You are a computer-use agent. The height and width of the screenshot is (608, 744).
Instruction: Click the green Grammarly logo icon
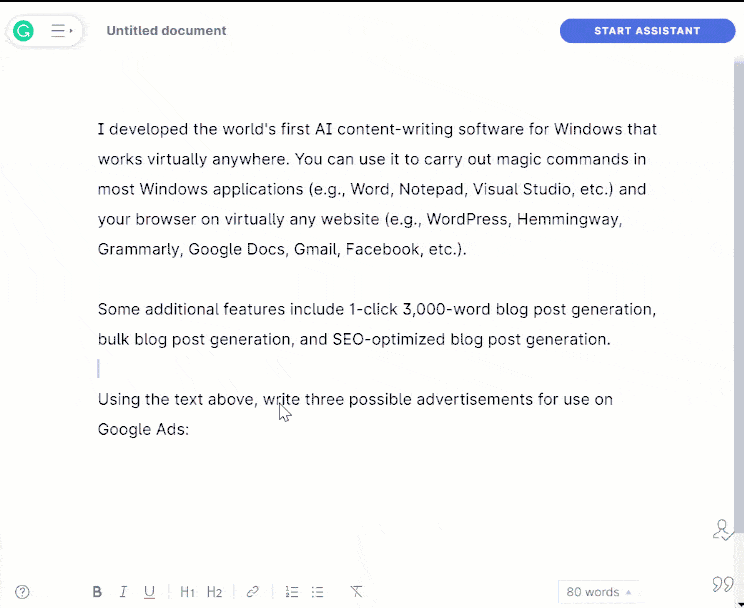point(23,31)
